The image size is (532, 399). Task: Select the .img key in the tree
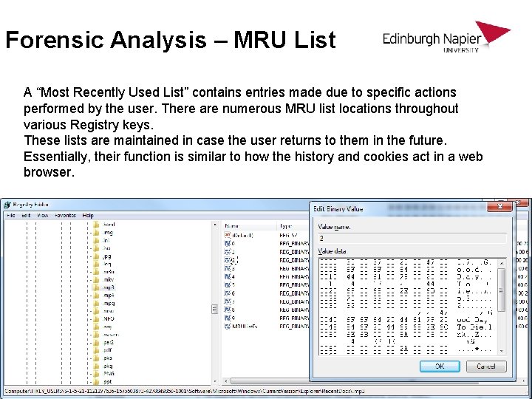(108, 233)
